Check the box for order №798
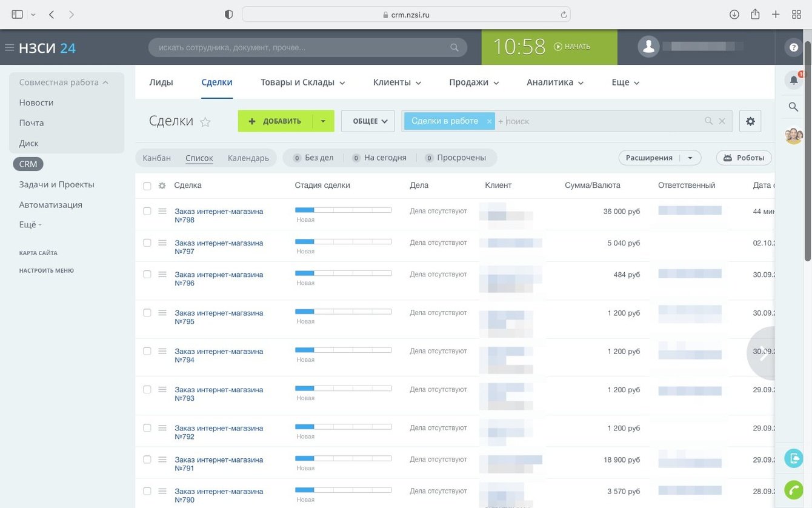 147,211
